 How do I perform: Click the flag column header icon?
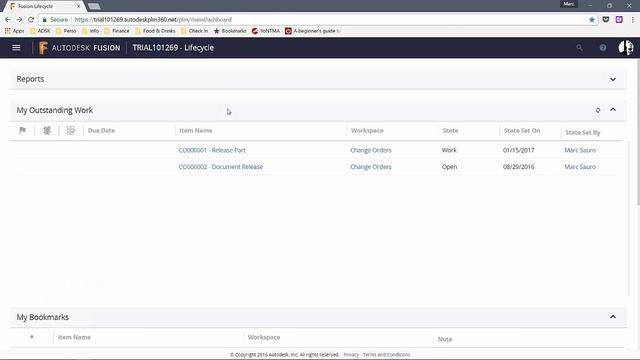coord(22,130)
